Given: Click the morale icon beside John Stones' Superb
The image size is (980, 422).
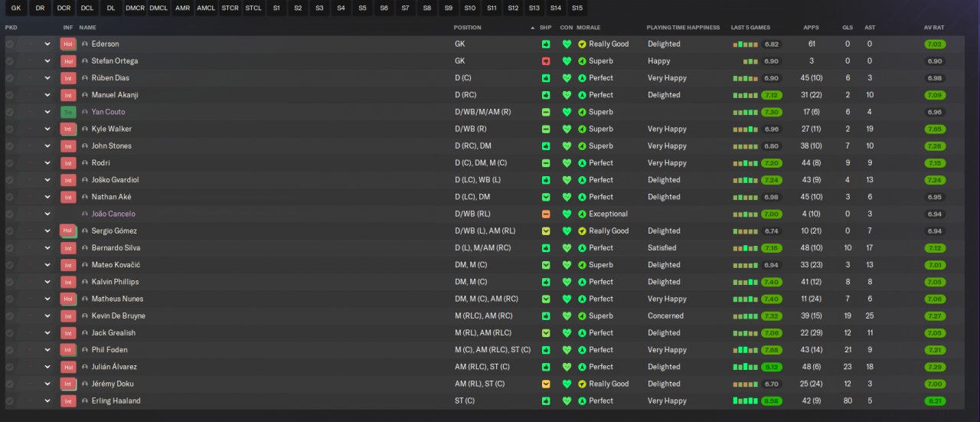Looking at the screenshot, I should point(582,146).
